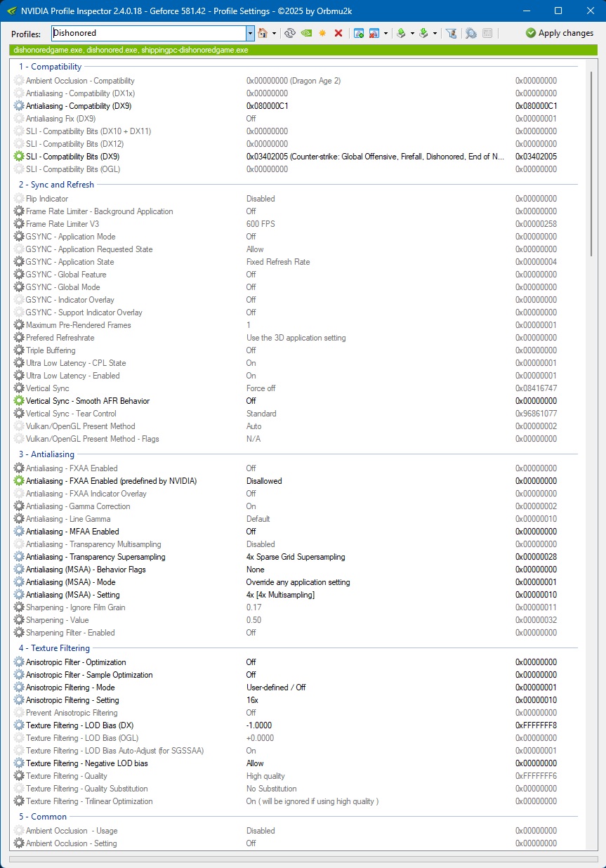The image size is (606, 868).
Task: Open the Profiles combo box dropdown arrow
Action: [x=250, y=33]
